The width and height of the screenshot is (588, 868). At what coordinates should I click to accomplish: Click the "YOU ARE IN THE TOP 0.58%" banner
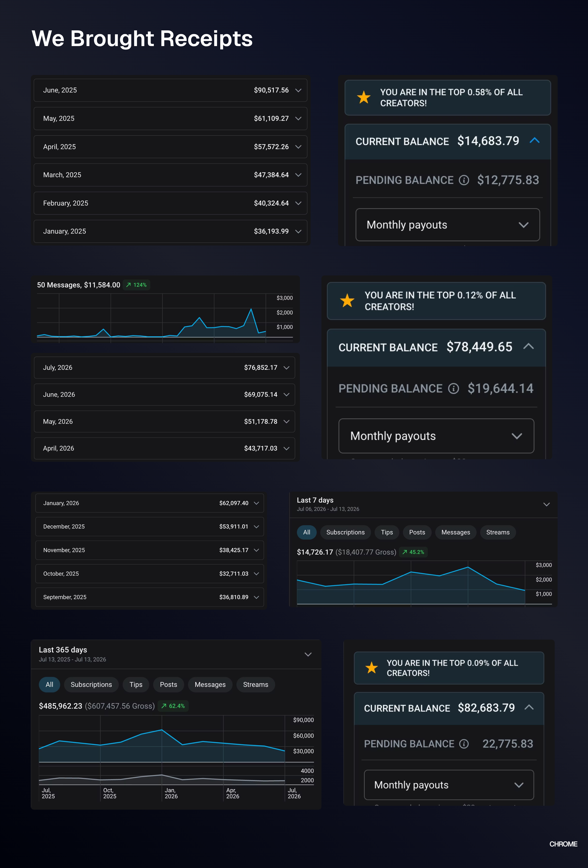point(448,98)
